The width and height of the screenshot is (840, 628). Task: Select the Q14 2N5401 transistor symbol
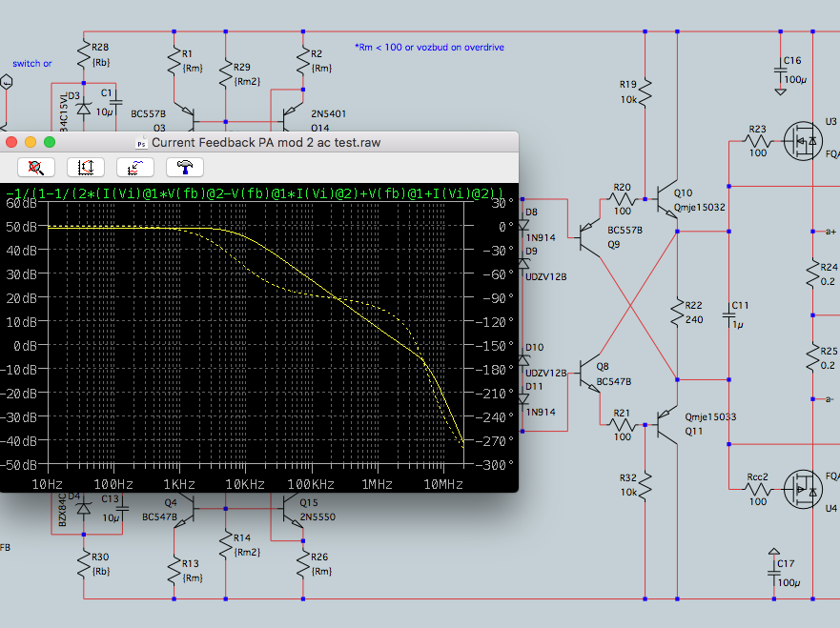coord(293,116)
